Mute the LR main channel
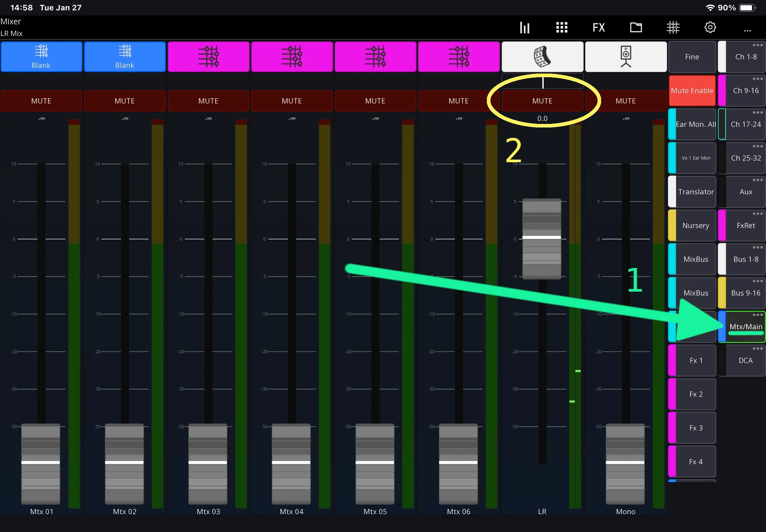 pyautogui.click(x=542, y=101)
